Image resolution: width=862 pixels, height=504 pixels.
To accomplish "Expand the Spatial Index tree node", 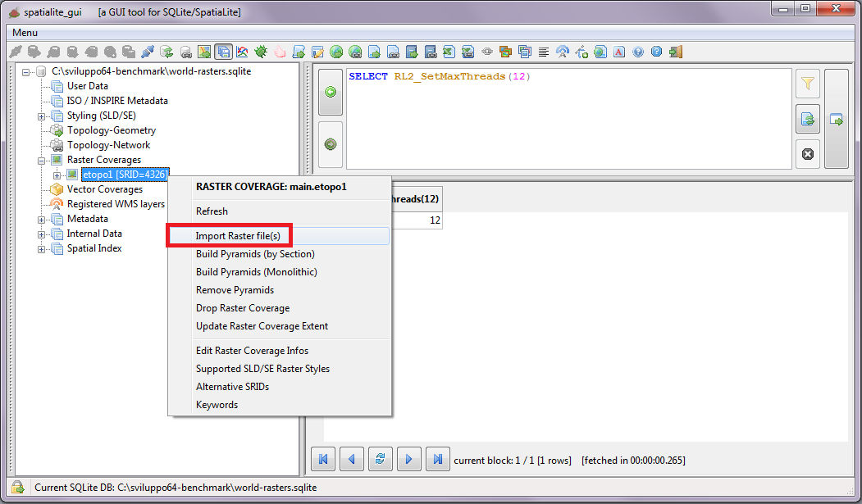I will (x=41, y=249).
